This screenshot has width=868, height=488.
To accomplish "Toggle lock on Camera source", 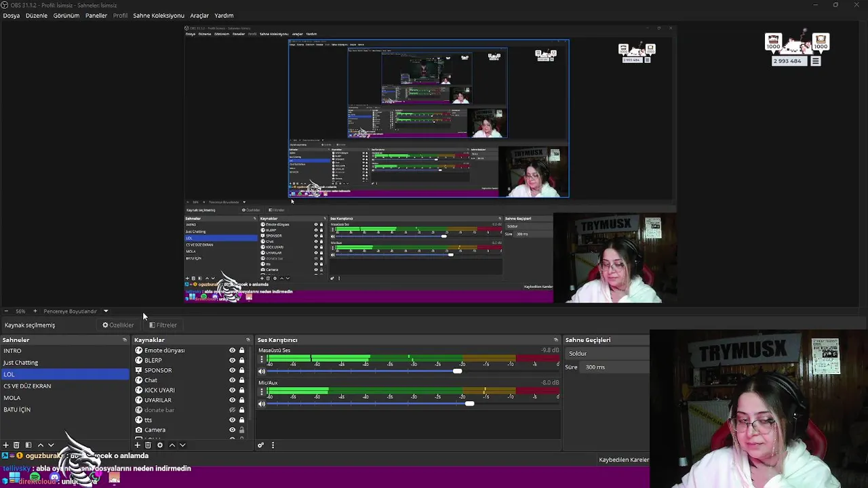I will coord(241,430).
